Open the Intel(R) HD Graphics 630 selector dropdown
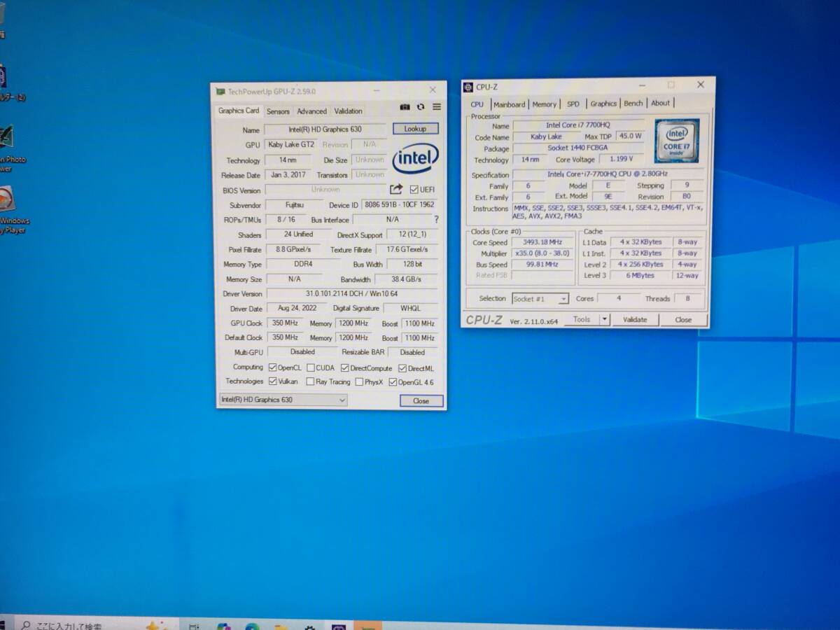The image size is (840, 630). 283,400
